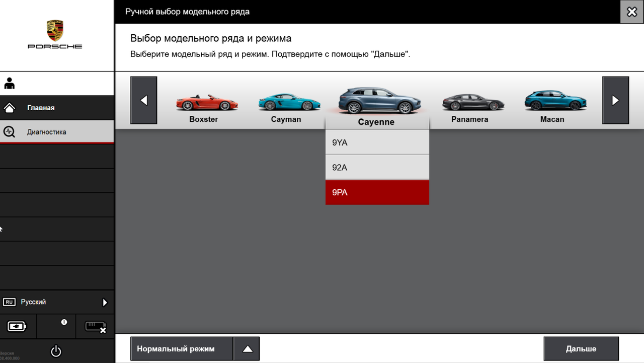Viewport: 644px width, 363px height.
Task: Open the Диагностика menu item
Action: [x=57, y=132]
